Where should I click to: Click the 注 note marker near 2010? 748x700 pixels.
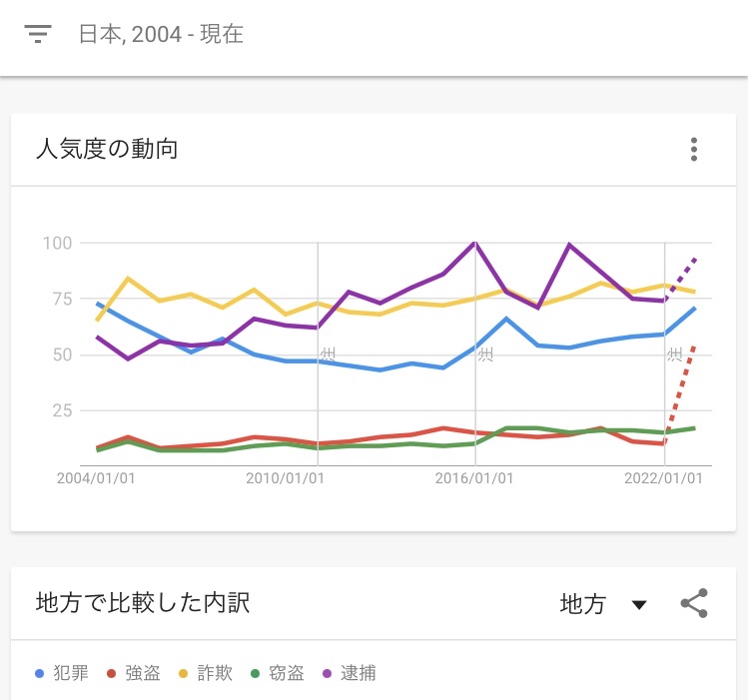329,354
